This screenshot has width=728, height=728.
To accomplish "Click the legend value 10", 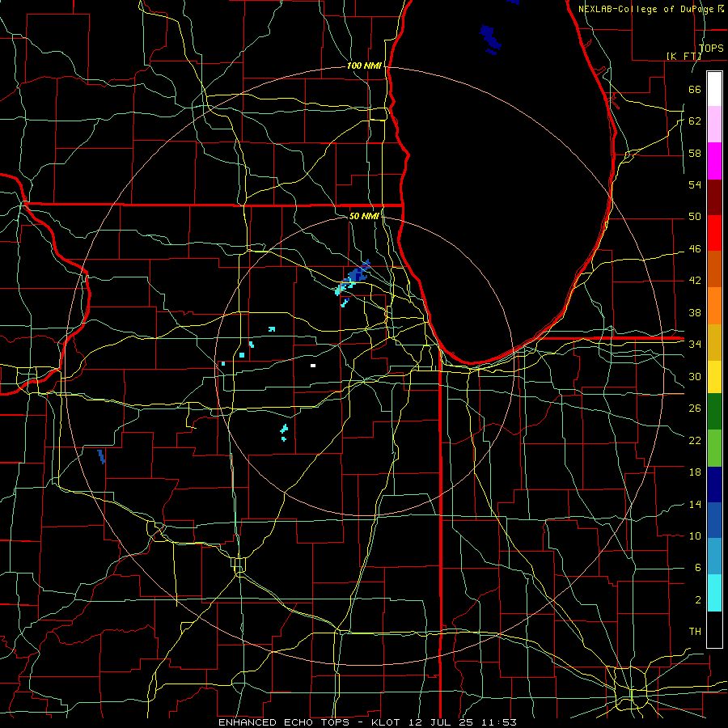I will tap(695, 535).
